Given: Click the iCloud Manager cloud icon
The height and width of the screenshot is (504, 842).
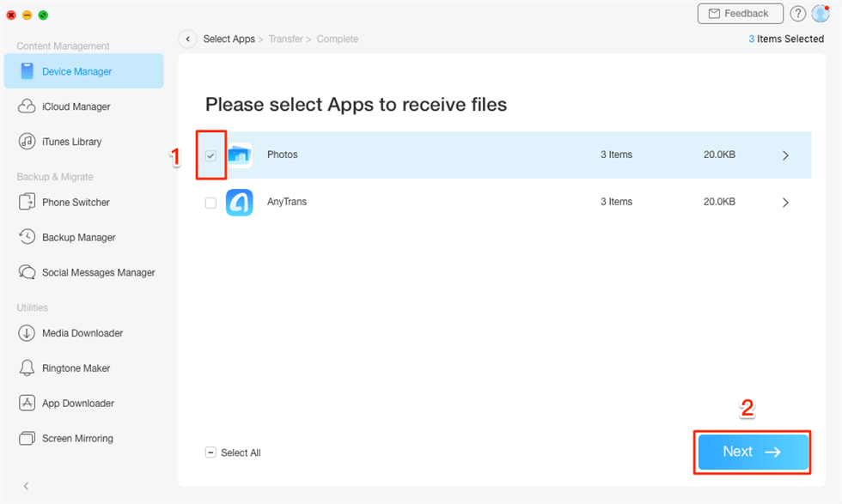Looking at the screenshot, I should (x=27, y=106).
